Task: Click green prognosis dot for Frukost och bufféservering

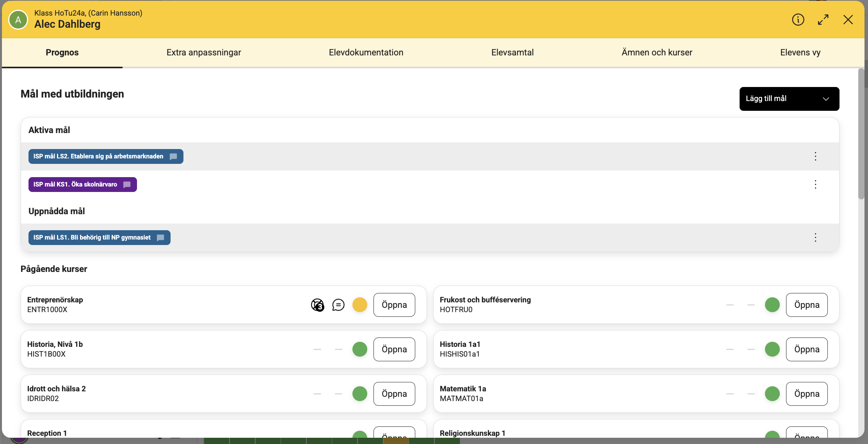Action: click(x=772, y=305)
